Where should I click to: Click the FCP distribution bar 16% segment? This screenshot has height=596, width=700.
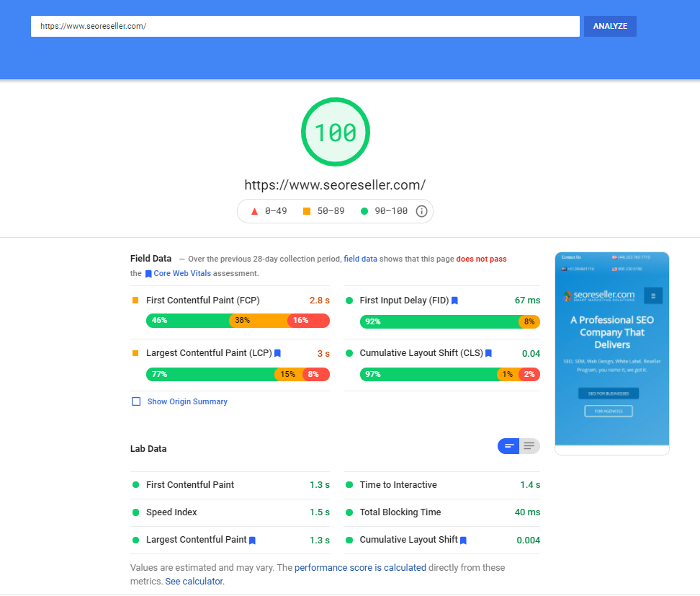308,320
